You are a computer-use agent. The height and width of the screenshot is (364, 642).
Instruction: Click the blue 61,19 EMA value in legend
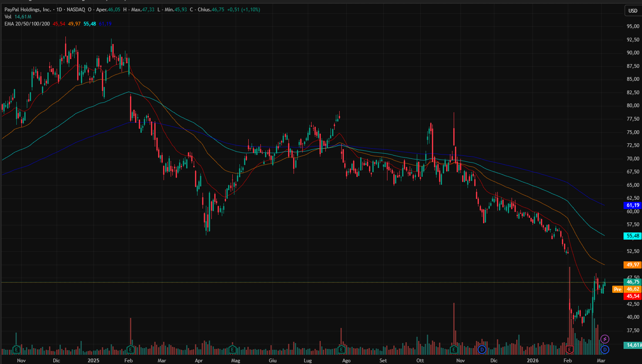pyautogui.click(x=105, y=24)
